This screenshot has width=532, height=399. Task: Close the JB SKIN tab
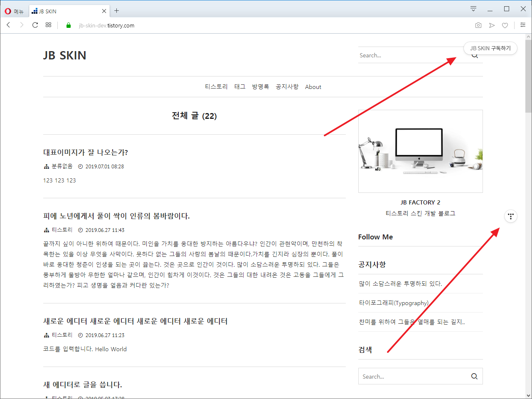pos(104,11)
